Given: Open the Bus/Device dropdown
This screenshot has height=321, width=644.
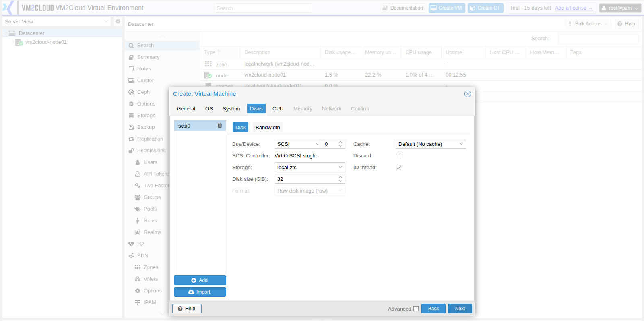Looking at the screenshot, I should (x=317, y=144).
